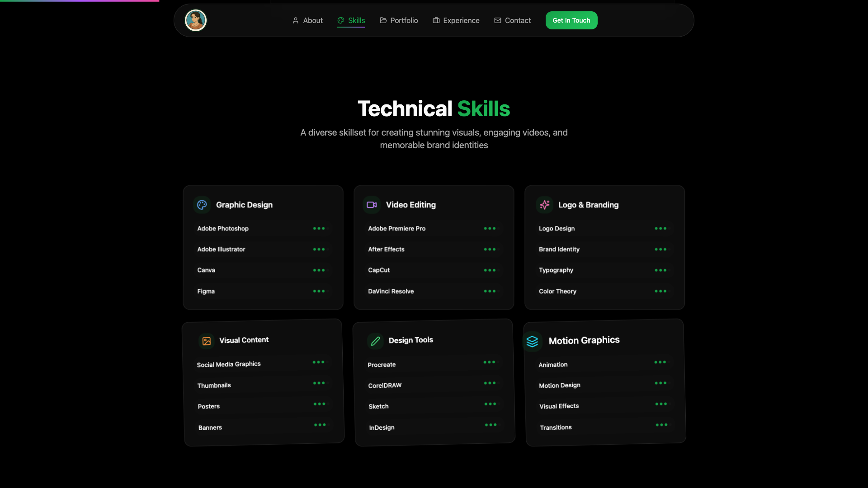The image size is (868, 488).
Task: Click the image icon beside Visual Content
Action: (x=207, y=341)
